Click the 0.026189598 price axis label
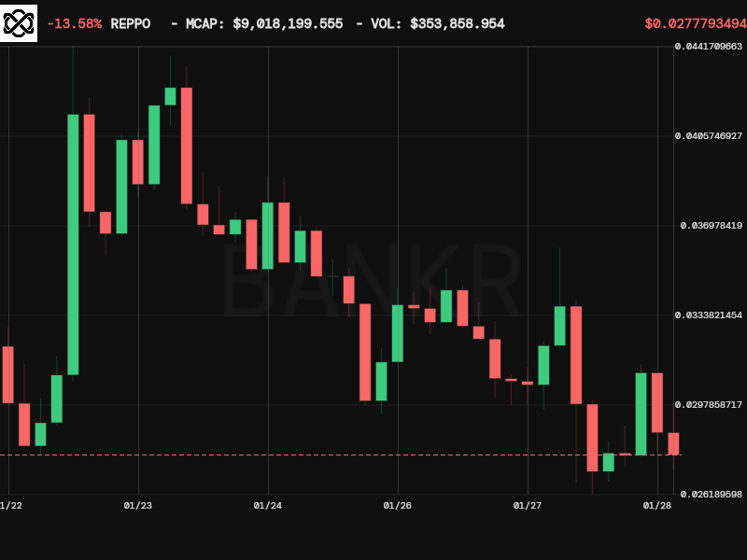Image resolution: width=747 pixels, height=560 pixels. click(712, 495)
